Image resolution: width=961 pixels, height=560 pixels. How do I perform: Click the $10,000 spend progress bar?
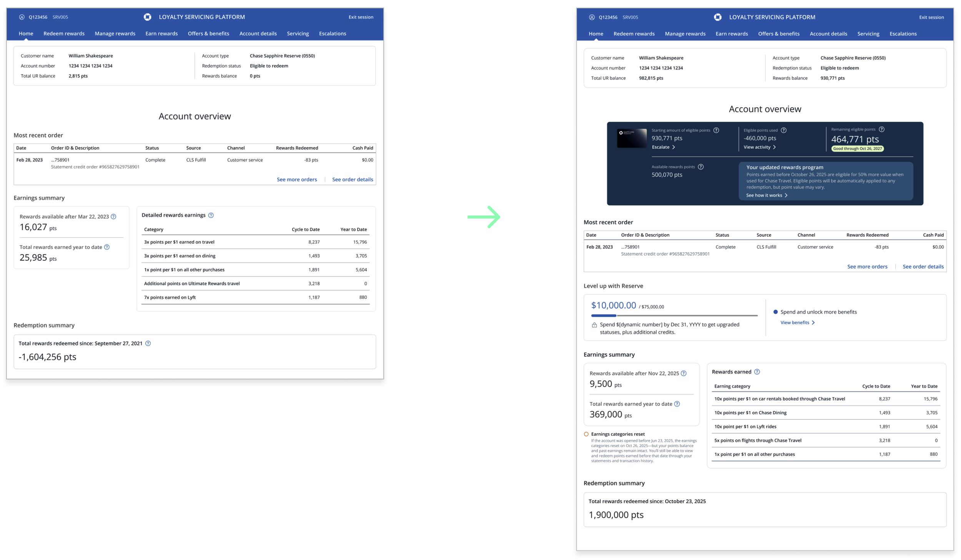[674, 316]
